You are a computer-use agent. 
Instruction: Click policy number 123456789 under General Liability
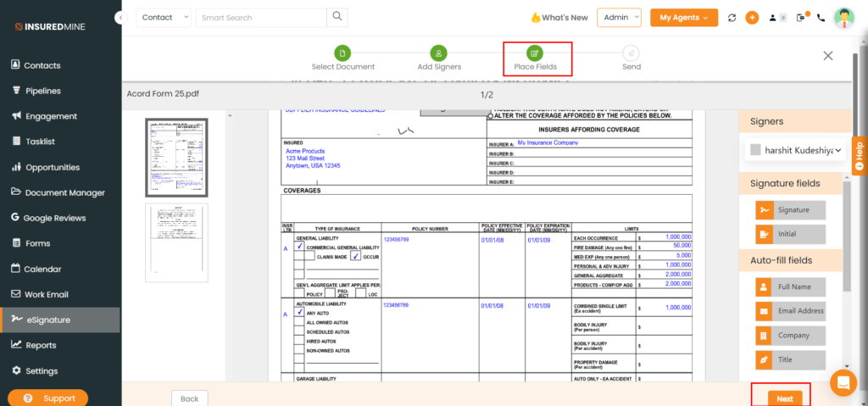click(x=396, y=239)
